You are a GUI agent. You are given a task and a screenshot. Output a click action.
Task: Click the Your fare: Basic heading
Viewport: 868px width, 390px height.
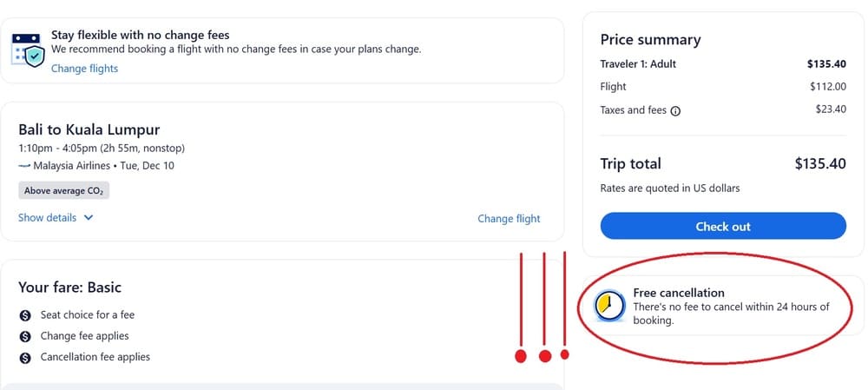[x=69, y=287]
